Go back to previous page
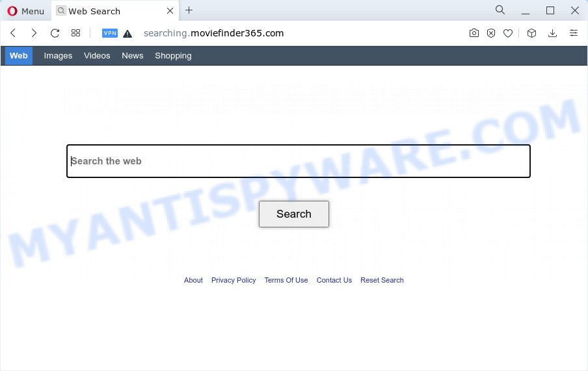The width and height of the screenshot is (588, 371). [x=13, y=33]
